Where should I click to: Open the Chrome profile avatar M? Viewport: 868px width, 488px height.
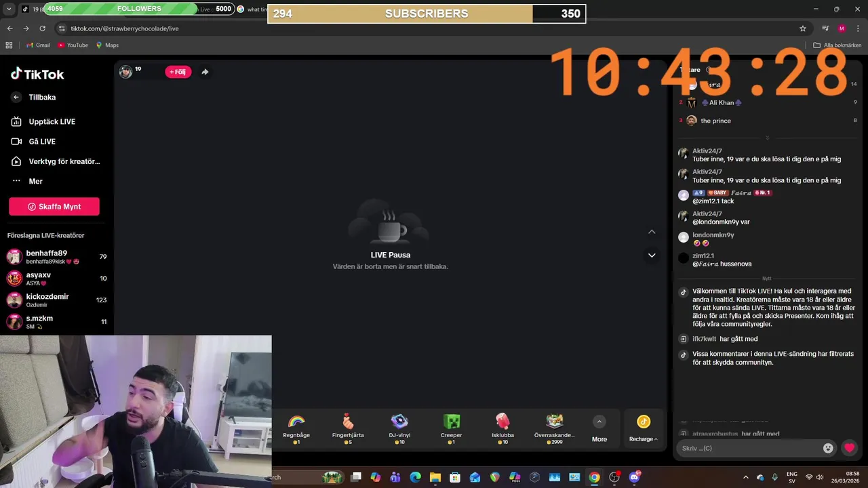[842, 28]
